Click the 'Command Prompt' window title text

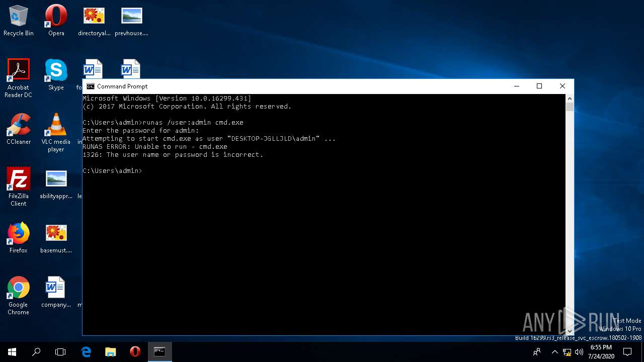point(122,86)
